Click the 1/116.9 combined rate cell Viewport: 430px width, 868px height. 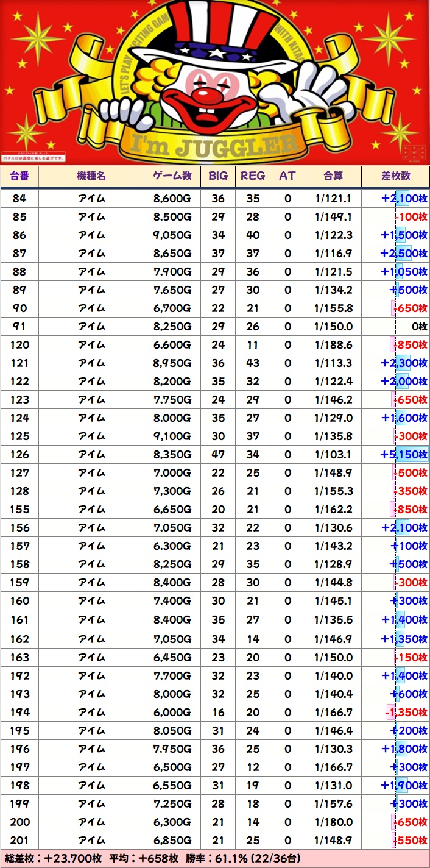pos(333,254)
